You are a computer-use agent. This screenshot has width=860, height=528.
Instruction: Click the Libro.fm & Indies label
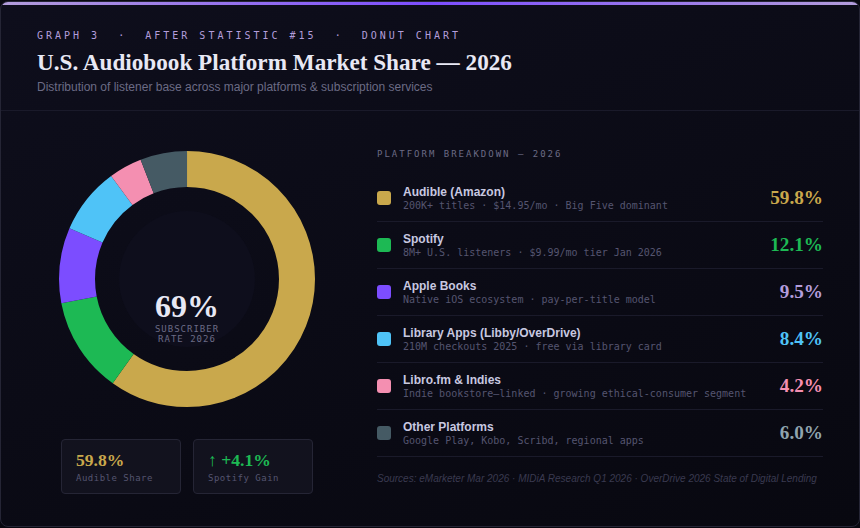click(x=451, y=380)
